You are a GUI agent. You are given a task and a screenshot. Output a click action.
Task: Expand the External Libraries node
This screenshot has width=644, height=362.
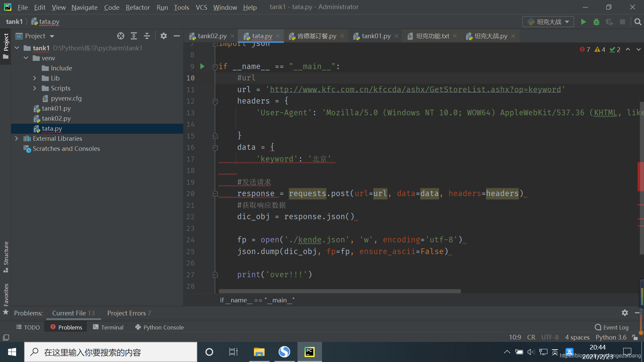[x=16, y=138]
